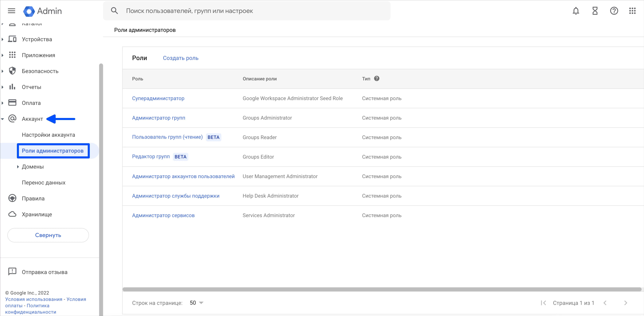
Task: Open Хранилище menu item
Action: (x=37, y=215)
